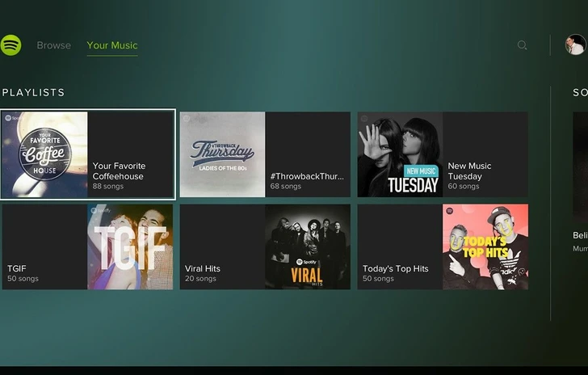Open Today's Top Hits cover art
This screenshot has width=588, height=375.
[485, 246]
